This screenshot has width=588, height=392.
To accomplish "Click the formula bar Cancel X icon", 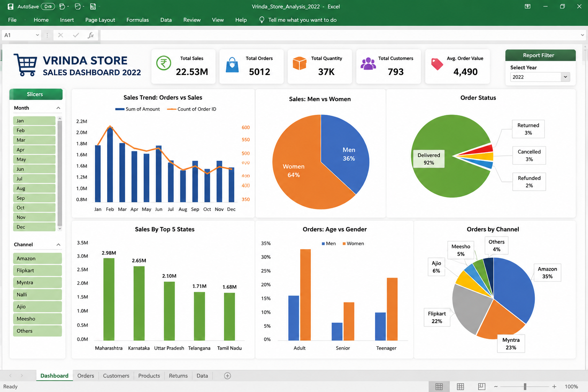I will [60, 35].
